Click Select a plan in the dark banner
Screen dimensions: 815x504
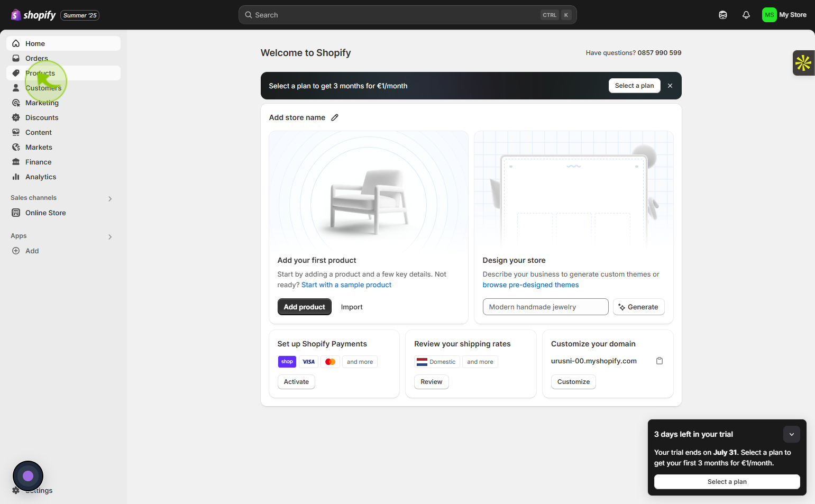tap(634, 86)
